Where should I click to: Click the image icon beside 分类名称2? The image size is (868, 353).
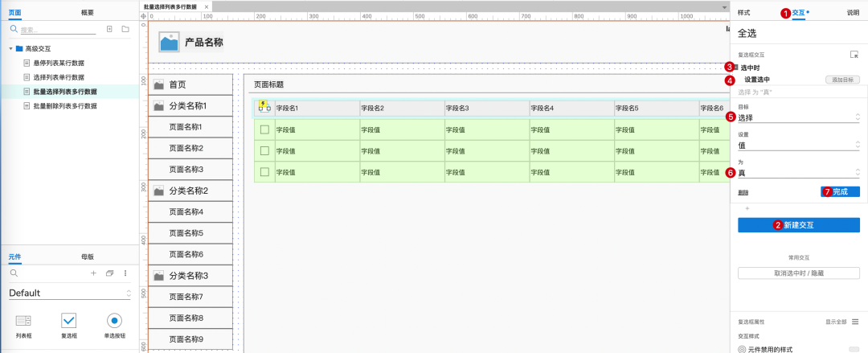tap(159, 191)
